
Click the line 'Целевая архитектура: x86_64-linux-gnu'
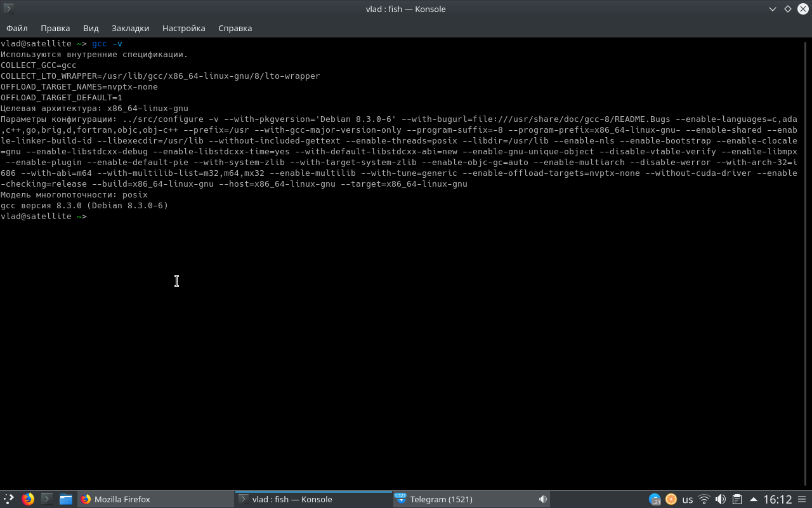pos(95,109)
